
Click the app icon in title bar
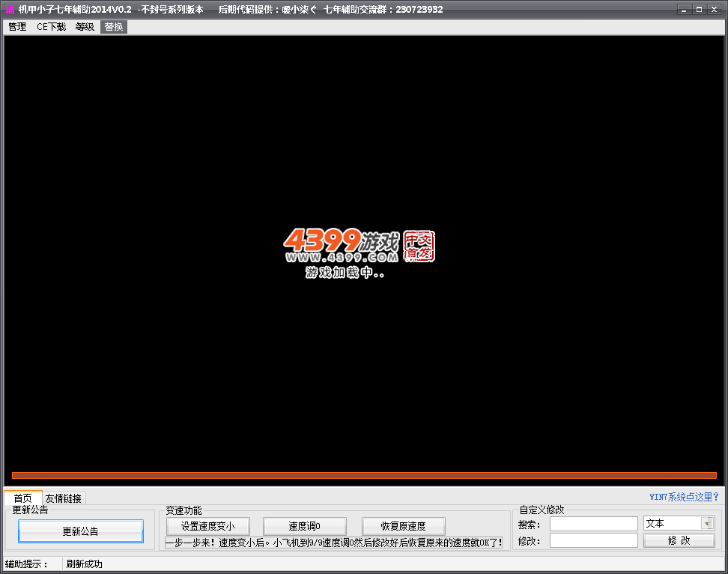(x=10, y=9)
